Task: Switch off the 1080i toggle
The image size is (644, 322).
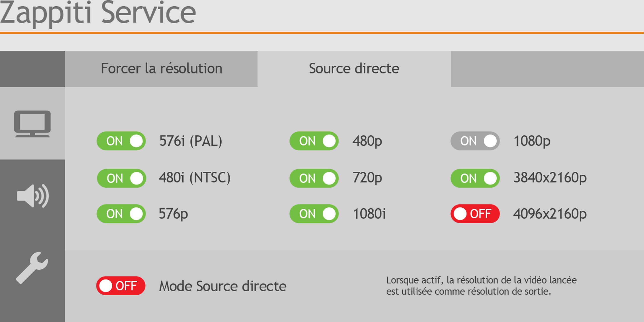Action: pyautogui.click(x=314, y=214)
